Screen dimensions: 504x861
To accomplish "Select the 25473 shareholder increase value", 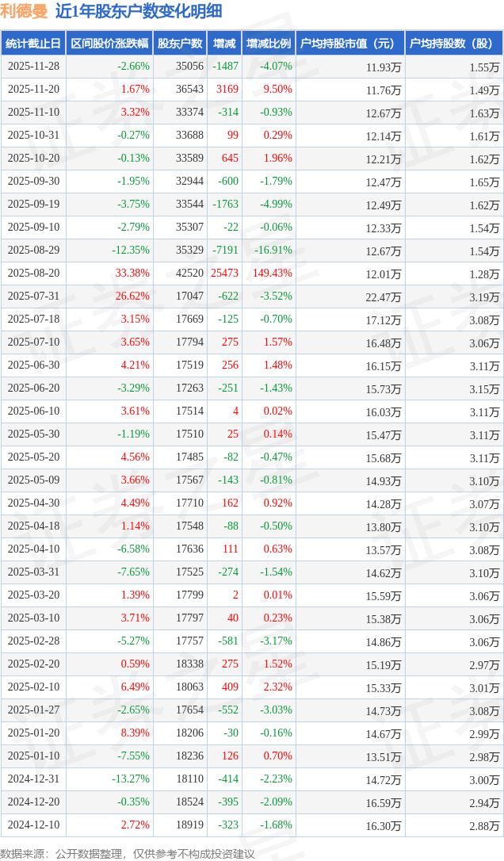I will [224, 274].
